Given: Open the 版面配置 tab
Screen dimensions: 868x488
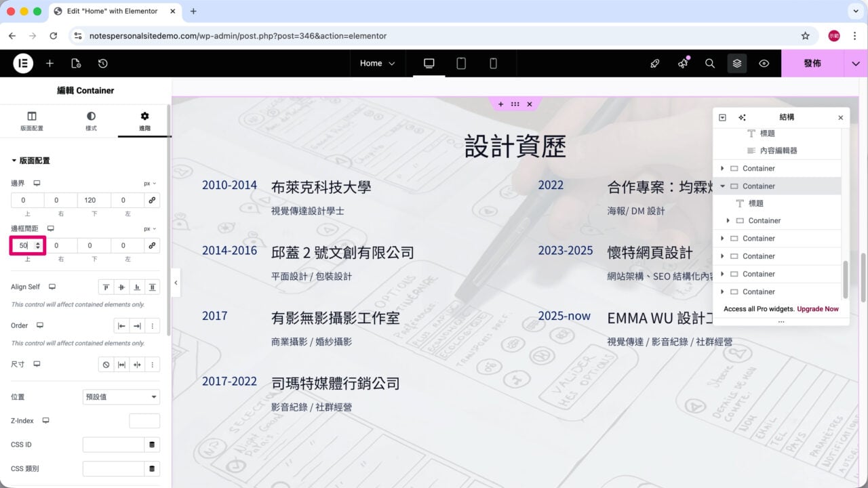Looking at the screenshot, I should point(32,121).
